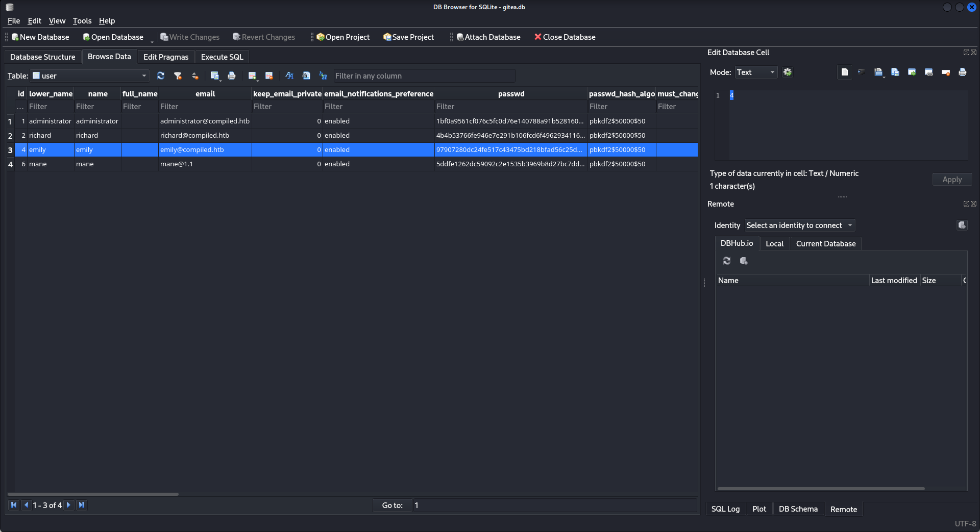The image size is (980, 532).
Task: Open the find and replace icon
Action: point(323,76)
